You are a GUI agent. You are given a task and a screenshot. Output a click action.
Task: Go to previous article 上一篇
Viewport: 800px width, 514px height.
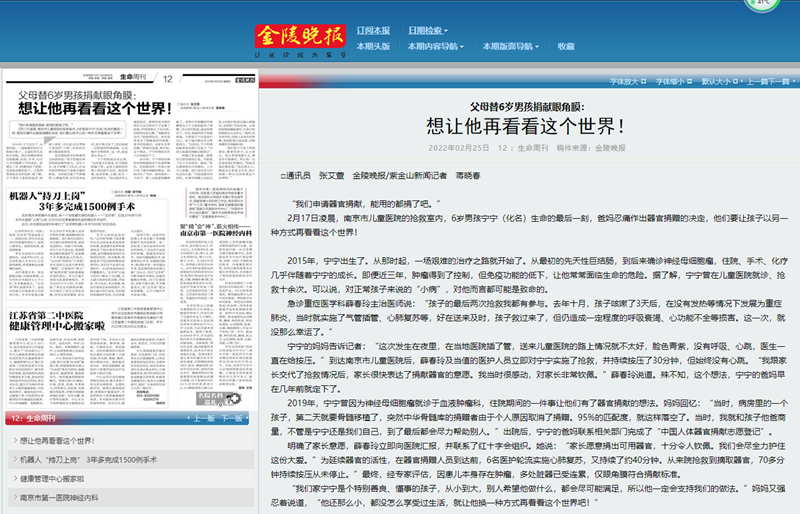757,82
